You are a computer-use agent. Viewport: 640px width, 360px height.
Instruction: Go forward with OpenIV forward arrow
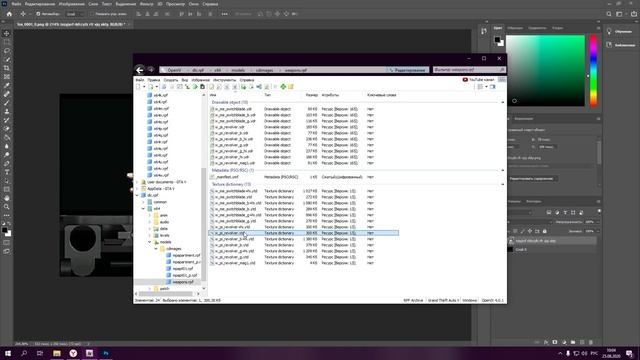tap(151, 70)
